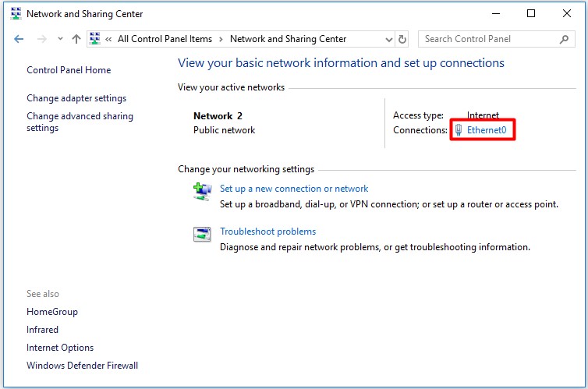Expand the address bar history dropdown
Viewport: 588px width, 389px height.
[x=389, y=39]
